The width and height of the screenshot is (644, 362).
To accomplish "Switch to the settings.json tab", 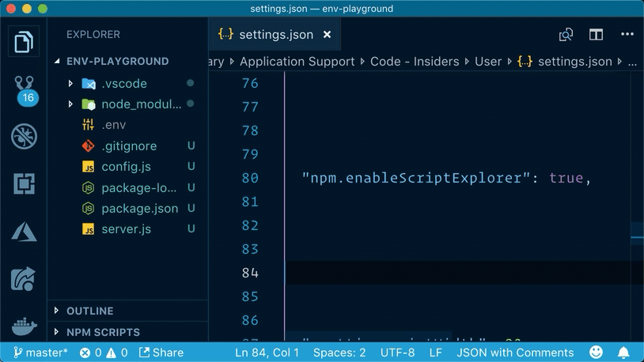I will 275,35.
